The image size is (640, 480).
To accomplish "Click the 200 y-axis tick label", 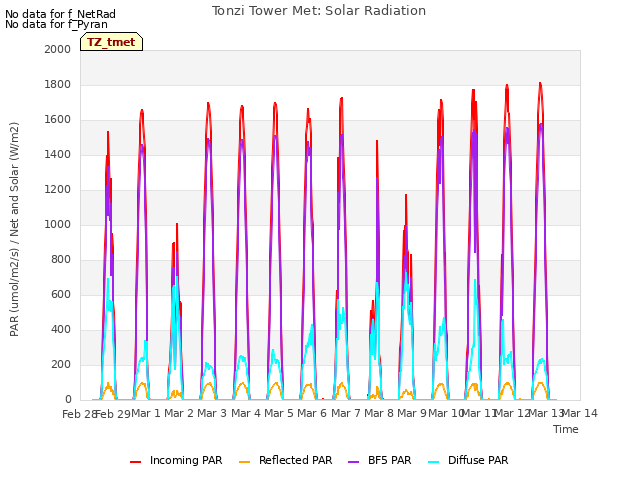I will (x=61, y=364).
